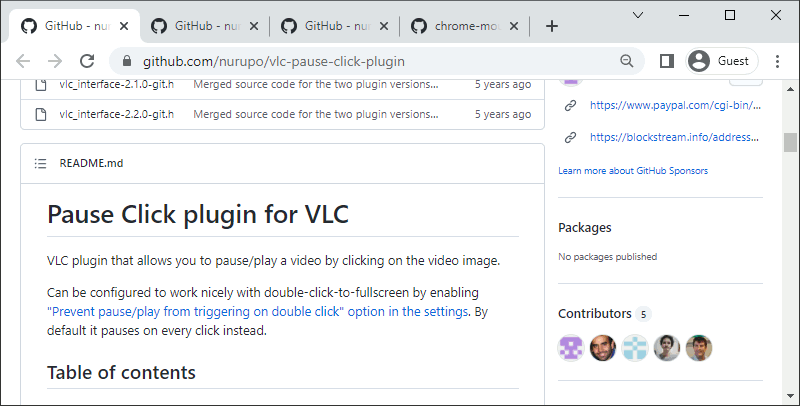Click link icon beside blockstream URL
The width and height of the screenshot is (800, 406).
point(570,137)
